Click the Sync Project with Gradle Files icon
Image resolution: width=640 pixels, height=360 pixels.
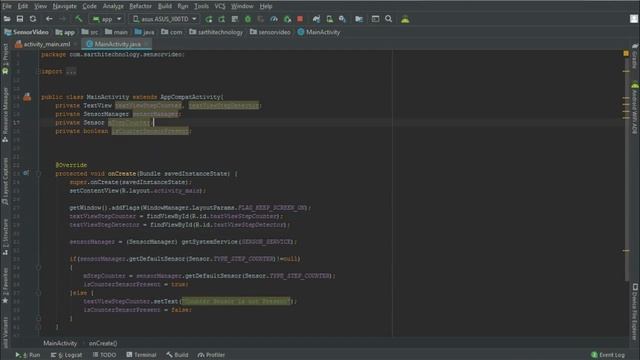(x=316, y=19)
